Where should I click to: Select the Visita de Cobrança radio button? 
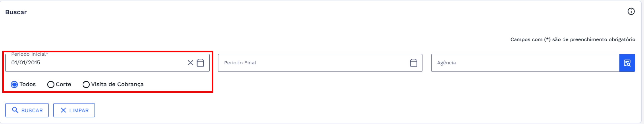coord(86,85)
